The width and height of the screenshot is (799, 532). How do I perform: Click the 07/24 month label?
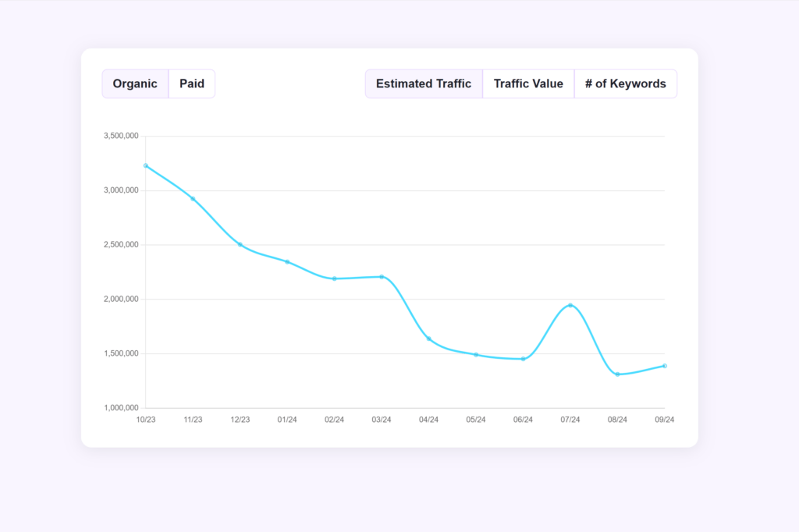pos(570,419)
